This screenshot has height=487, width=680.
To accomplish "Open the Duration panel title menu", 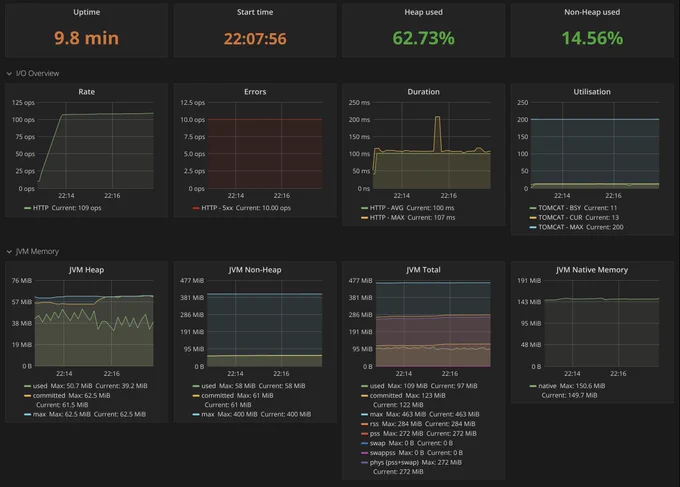I will pos(423,92).
